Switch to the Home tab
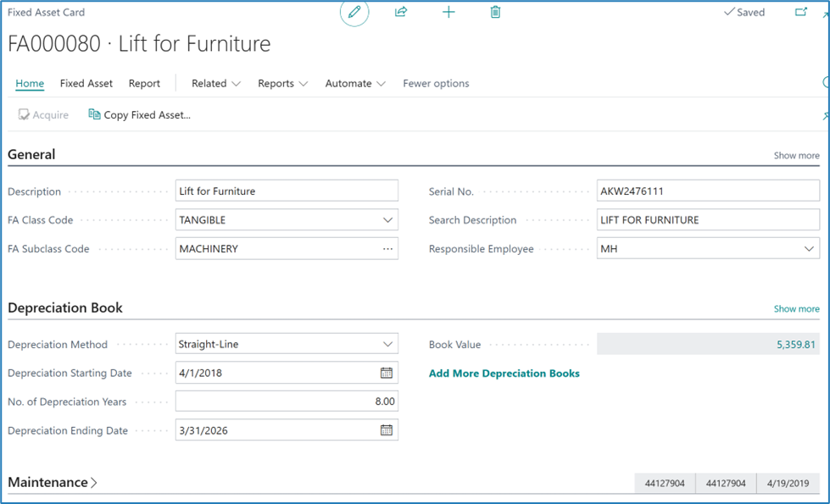 30,84
